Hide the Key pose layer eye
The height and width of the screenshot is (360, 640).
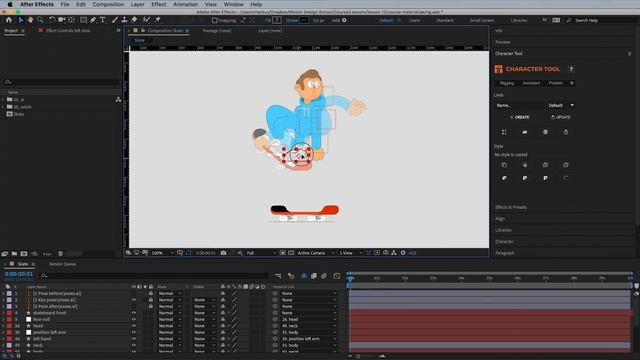coord(133,300)
